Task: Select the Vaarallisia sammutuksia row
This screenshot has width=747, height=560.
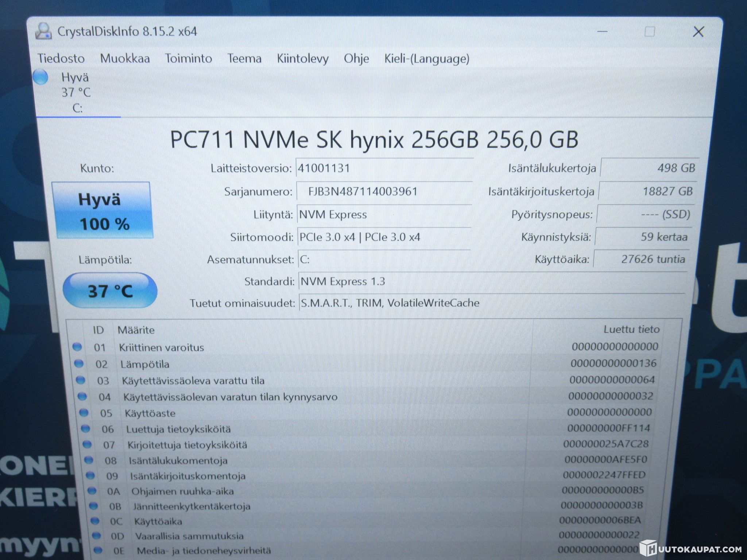Action: coord(366,536)
